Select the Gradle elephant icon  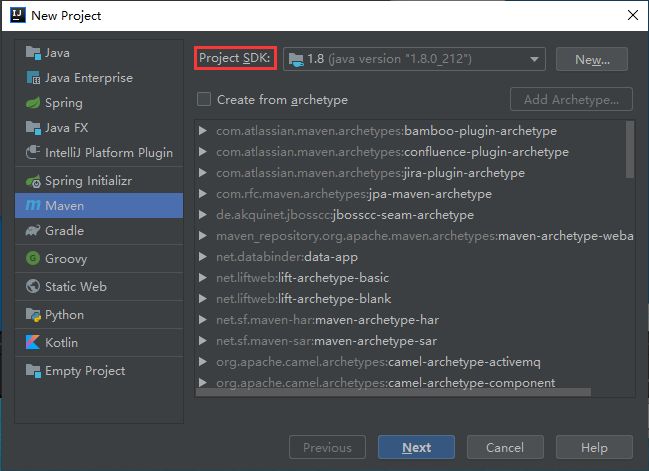click(x=33, y=231)
